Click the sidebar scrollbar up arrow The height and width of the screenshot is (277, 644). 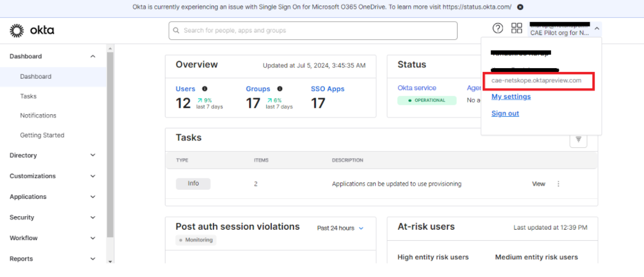pos(109,49)
